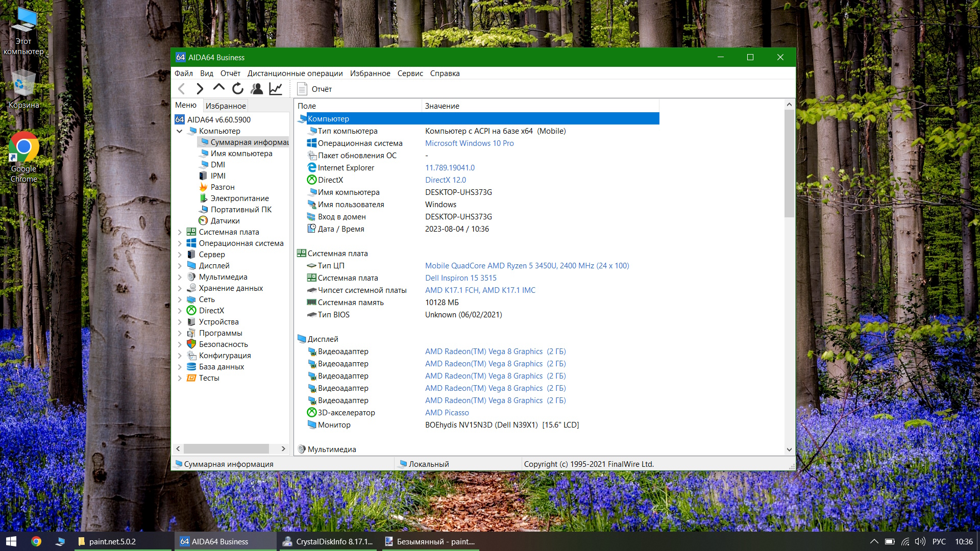Click the Отчёт report toolbar button
The width and height of the screenshot is (980, 551).
point(314,89)
